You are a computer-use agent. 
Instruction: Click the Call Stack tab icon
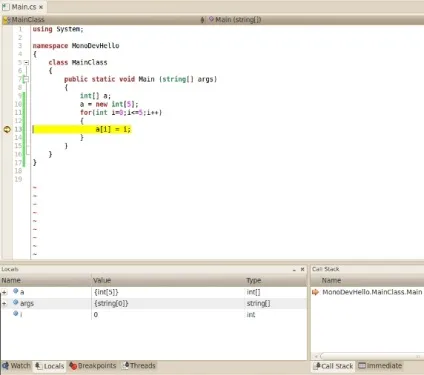pyautogui.click(x=316, y=366)
